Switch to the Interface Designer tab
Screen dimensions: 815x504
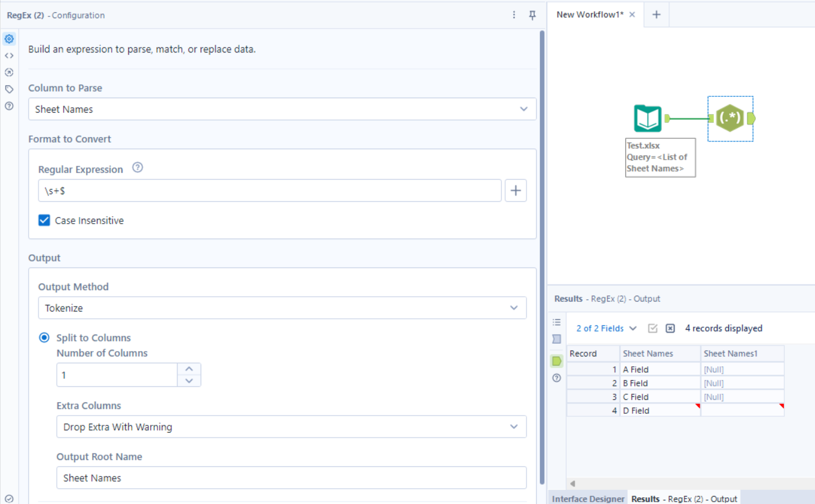587,498
